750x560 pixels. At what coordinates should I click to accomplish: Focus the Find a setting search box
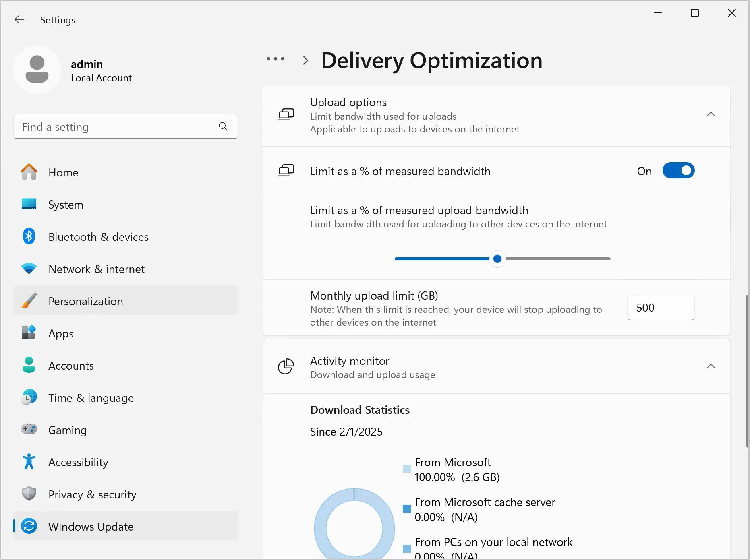pyautogui.click(x=126, y=127)
